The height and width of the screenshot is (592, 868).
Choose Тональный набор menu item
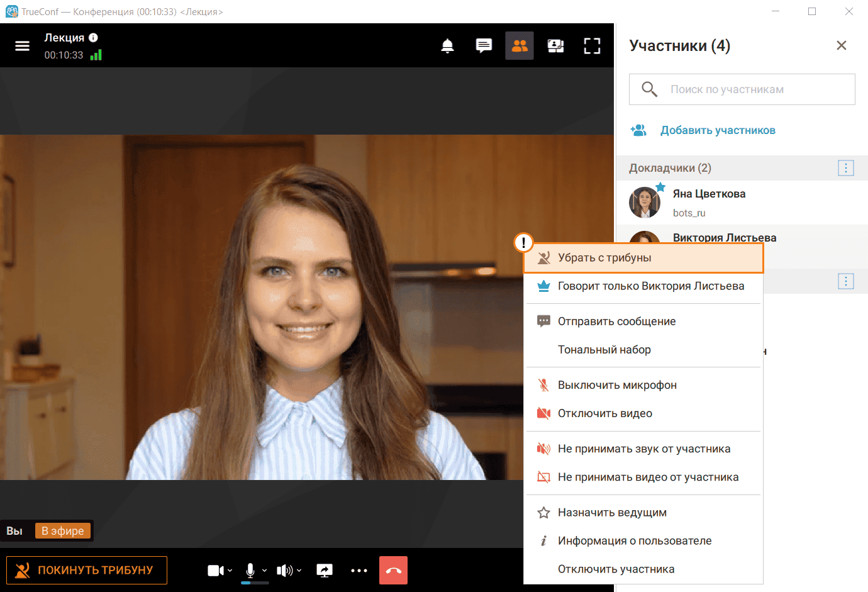pyautogui.click(x=643, y=350)
